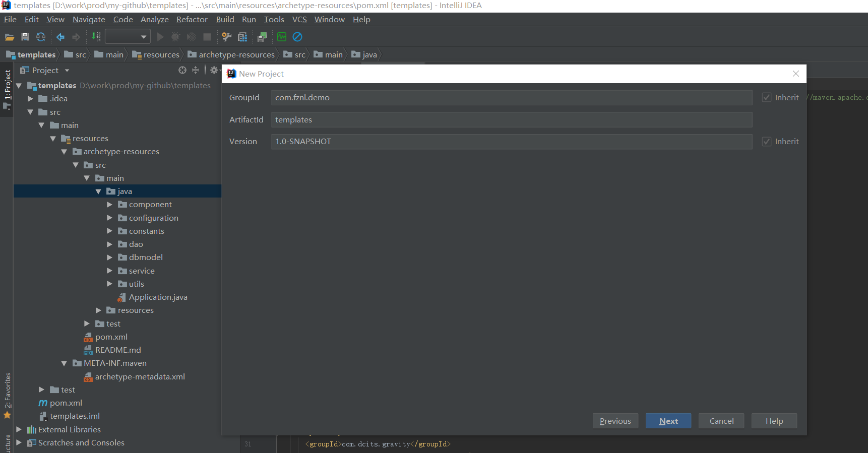Collapse the META-INF.maven folder

pos(64,363)
